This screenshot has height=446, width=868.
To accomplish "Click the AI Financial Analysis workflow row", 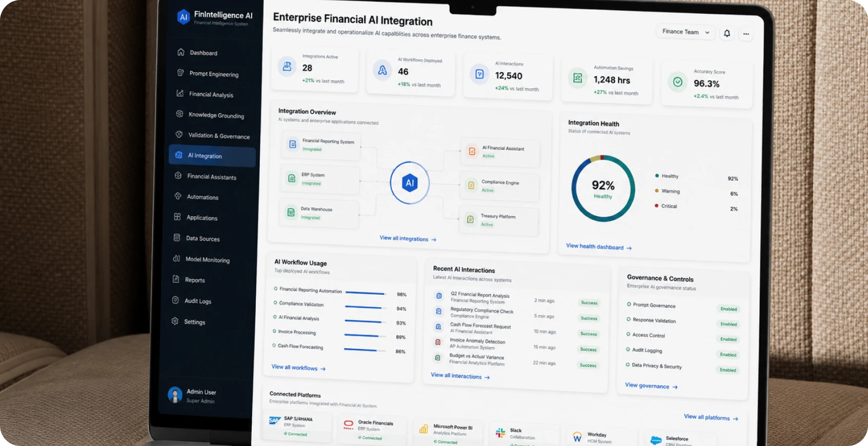I will point(340,320).
